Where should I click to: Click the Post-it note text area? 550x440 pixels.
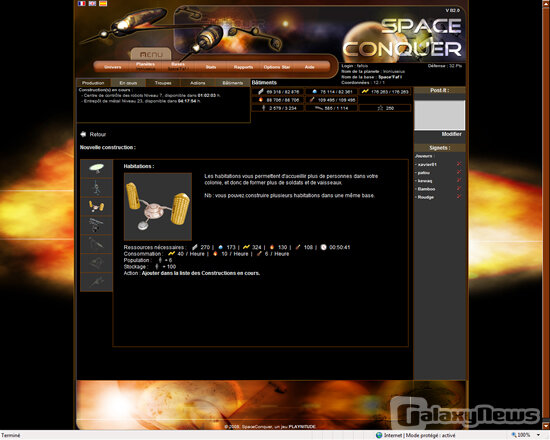440,115
